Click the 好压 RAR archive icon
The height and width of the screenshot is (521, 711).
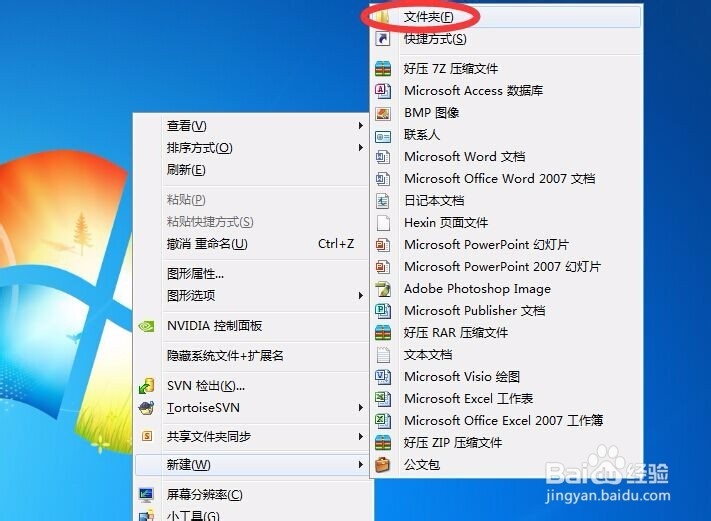[x=383, y=333]
